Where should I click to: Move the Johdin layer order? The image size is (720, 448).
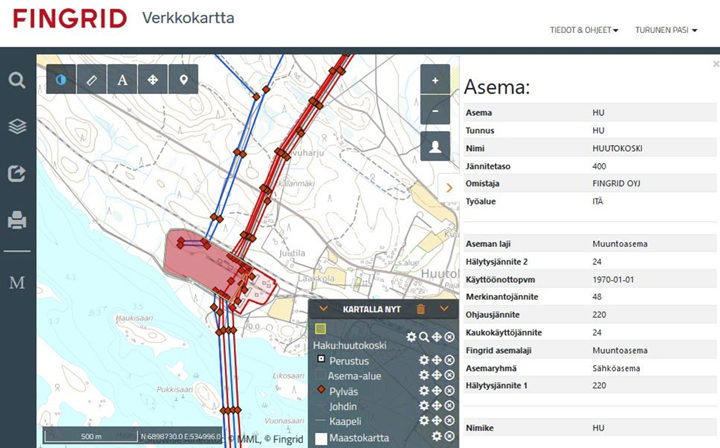[437, 406]
